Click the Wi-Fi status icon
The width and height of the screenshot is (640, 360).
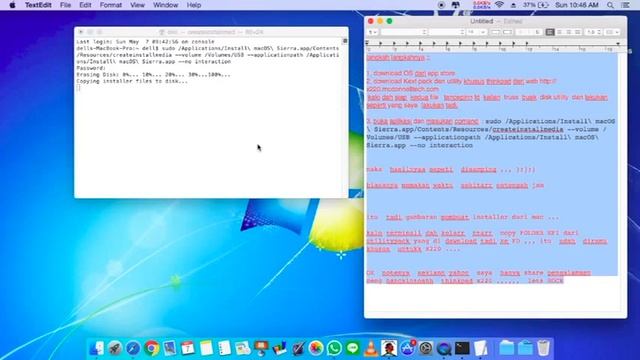pyautogui.click(x=499, y=5)
